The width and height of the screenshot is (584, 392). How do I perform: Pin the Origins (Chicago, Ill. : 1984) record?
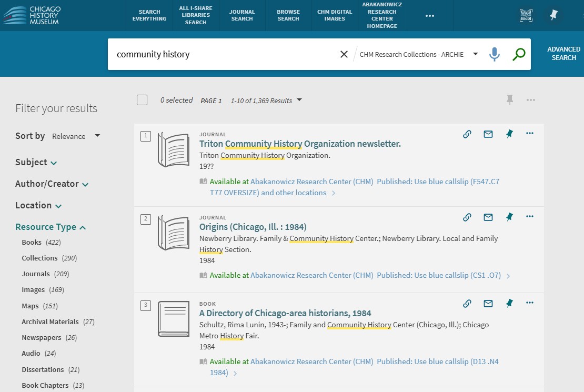pos(509,217)
